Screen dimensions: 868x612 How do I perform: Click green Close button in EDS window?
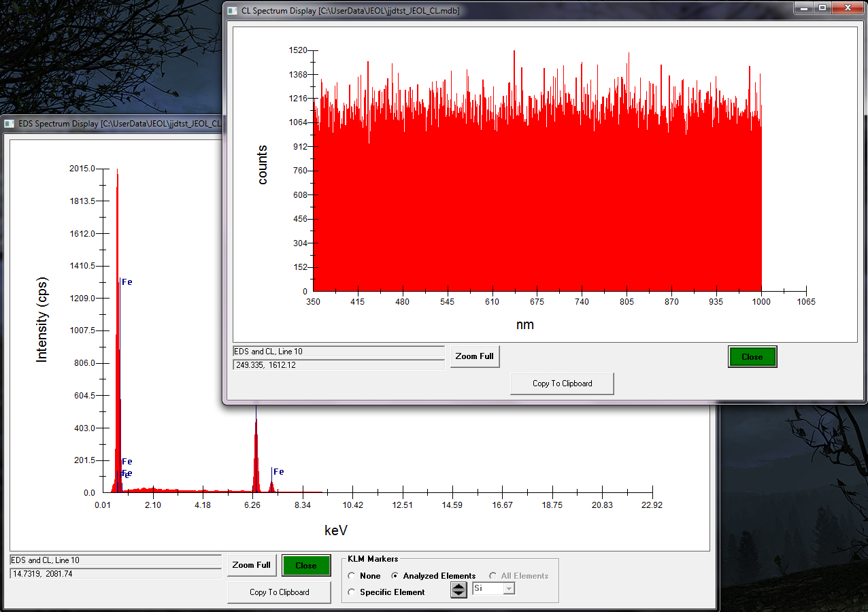pos(305,566)
